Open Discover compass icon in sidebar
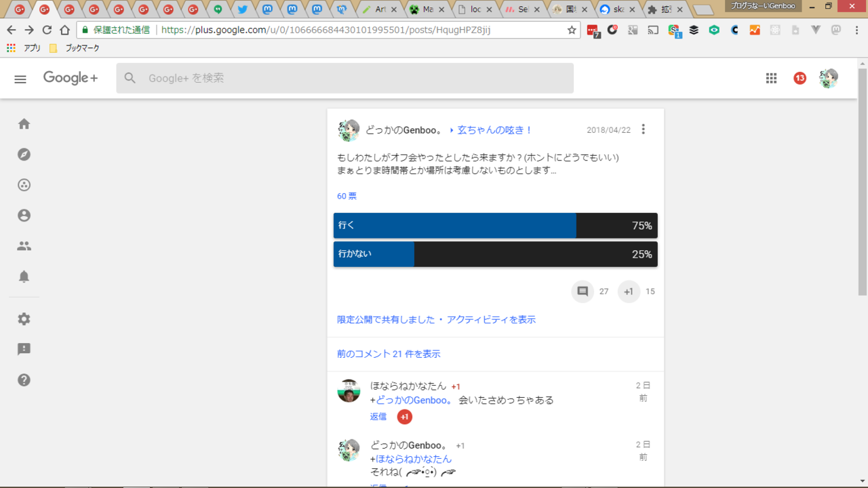This screenshot has width=868, height=488. [24, 155]
